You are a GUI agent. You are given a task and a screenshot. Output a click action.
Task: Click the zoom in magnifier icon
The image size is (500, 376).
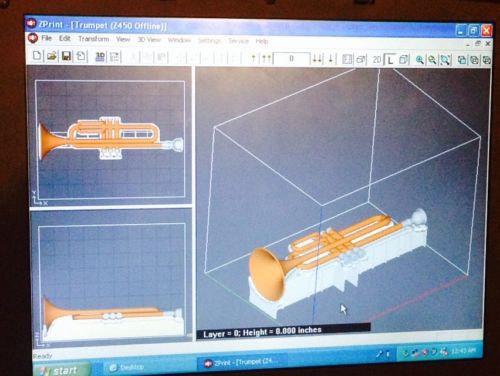420,60
